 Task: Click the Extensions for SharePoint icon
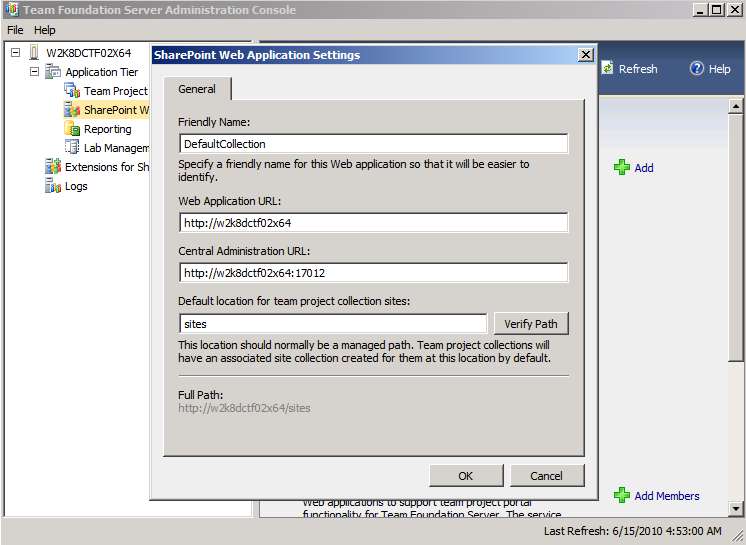pos(53,166)
